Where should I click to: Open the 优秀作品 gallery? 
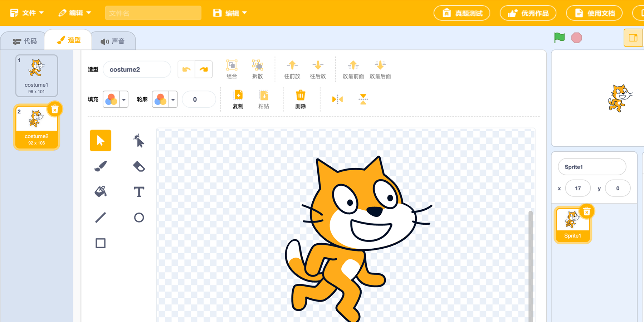coord(528,13)
